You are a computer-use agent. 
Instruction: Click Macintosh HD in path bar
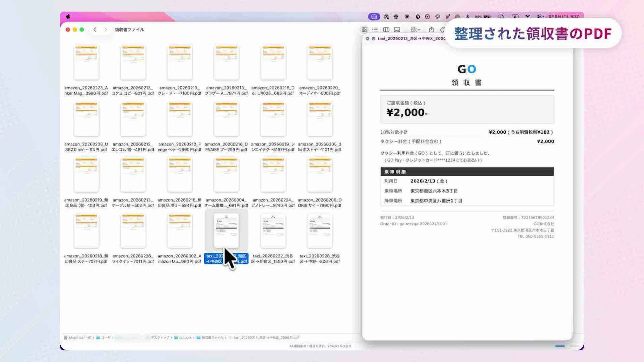point(79,338)
